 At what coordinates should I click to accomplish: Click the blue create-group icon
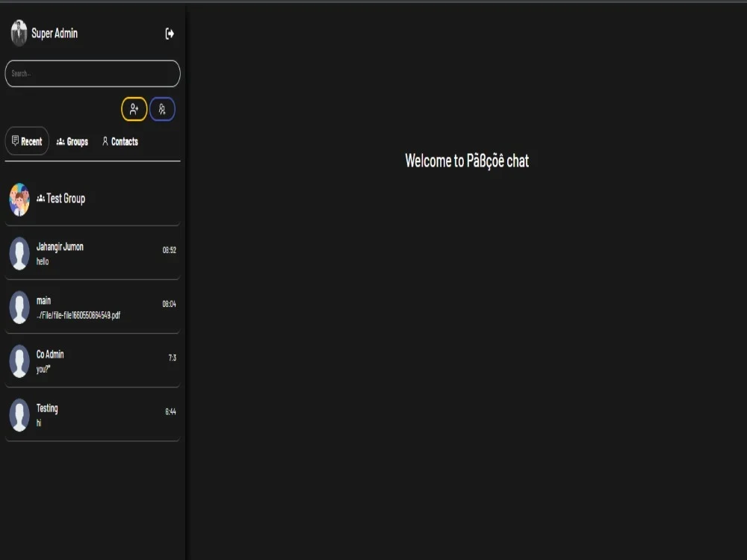162,109
